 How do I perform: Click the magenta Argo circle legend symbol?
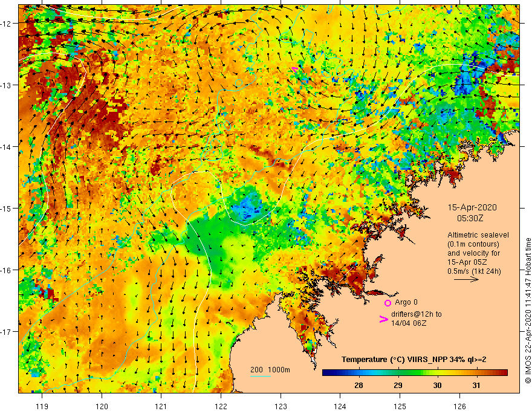[x=388, y=303]
